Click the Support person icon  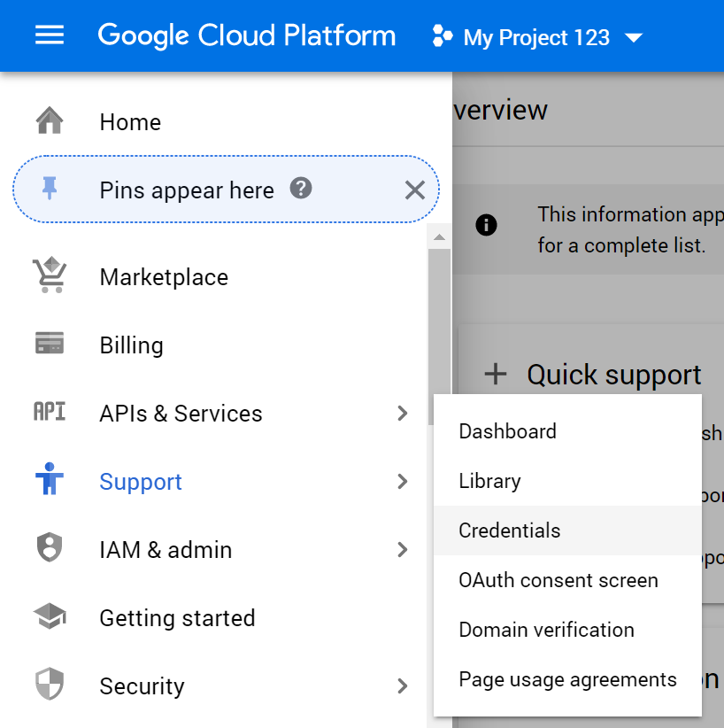pos(50,478)
